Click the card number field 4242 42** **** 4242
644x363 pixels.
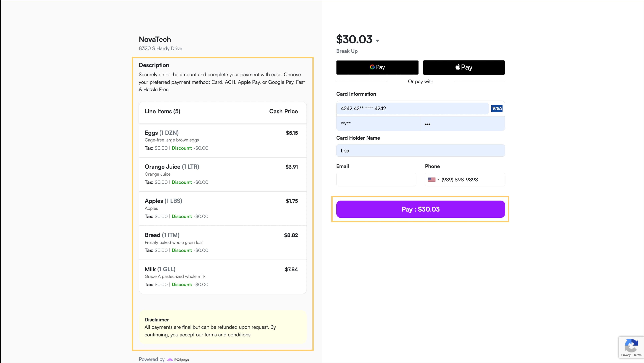pos(412,108)
